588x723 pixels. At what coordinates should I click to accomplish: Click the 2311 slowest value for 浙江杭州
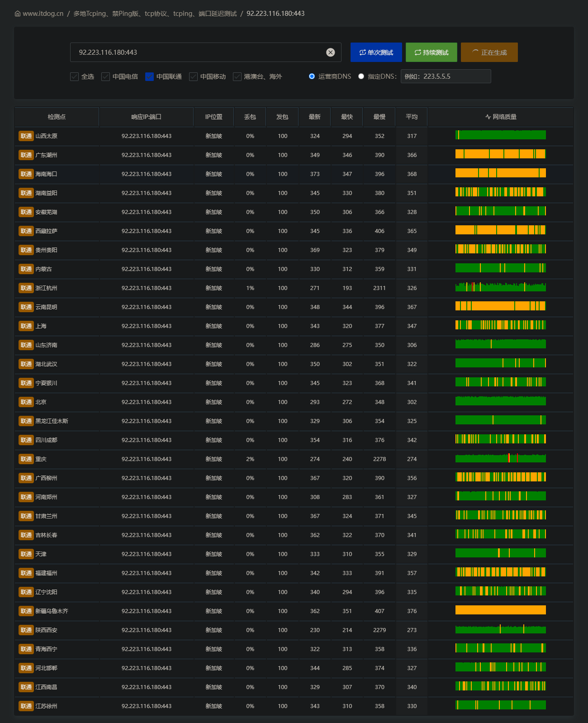(x=379, y=288)
